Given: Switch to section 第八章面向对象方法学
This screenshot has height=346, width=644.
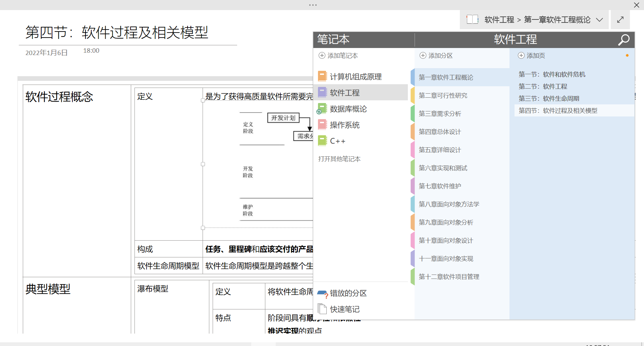Looking at the screenshot, I should tap(449, 204).
